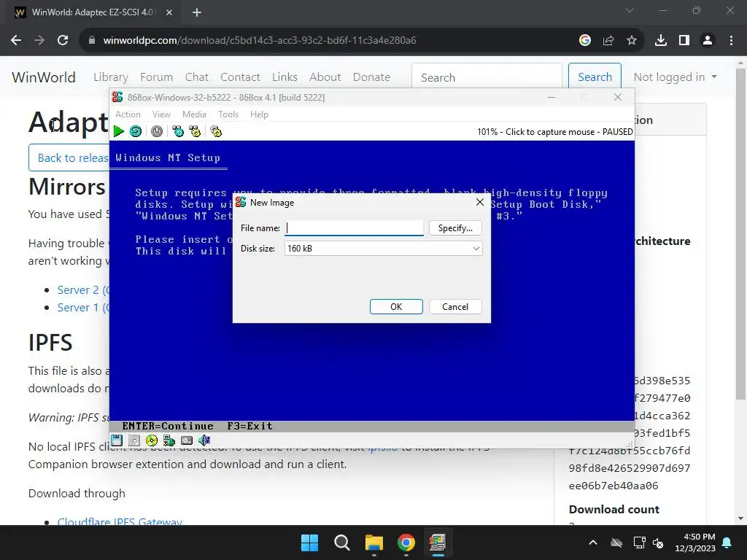Image resolution: width=747 pixels, height=560 pixels.
Task: Click the CD-ROM disc icon in status bar
Action: (x=152, y=440)
